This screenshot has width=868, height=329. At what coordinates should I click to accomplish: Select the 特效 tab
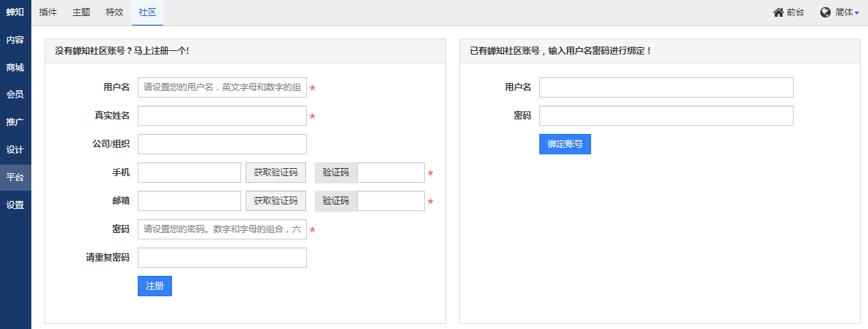click(114, 12)
